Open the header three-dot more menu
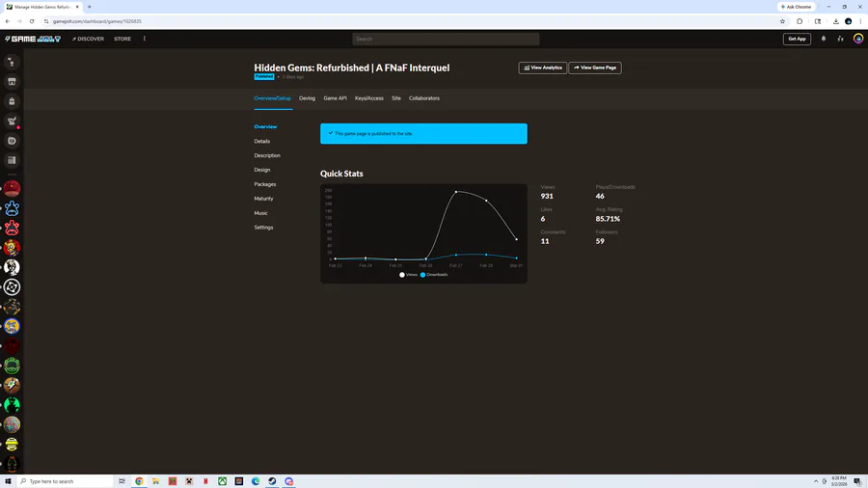 tap(145, 39)
